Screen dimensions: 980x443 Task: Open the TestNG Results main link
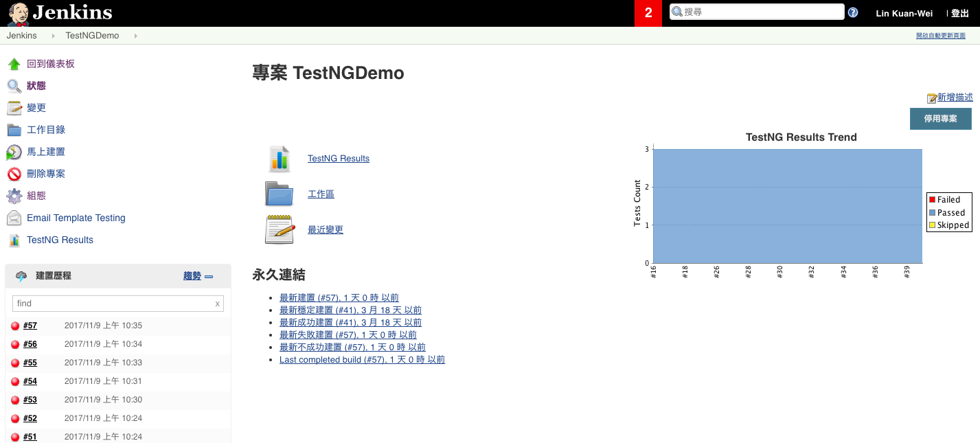[x=339, y=158]
